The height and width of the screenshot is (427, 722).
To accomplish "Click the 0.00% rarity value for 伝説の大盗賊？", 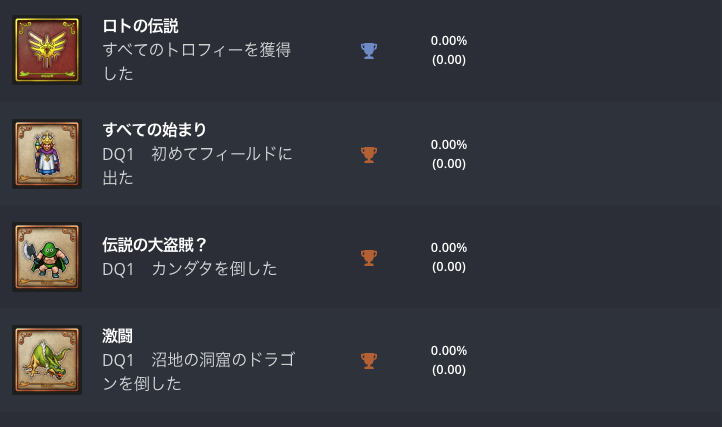I will pos(449,247).
